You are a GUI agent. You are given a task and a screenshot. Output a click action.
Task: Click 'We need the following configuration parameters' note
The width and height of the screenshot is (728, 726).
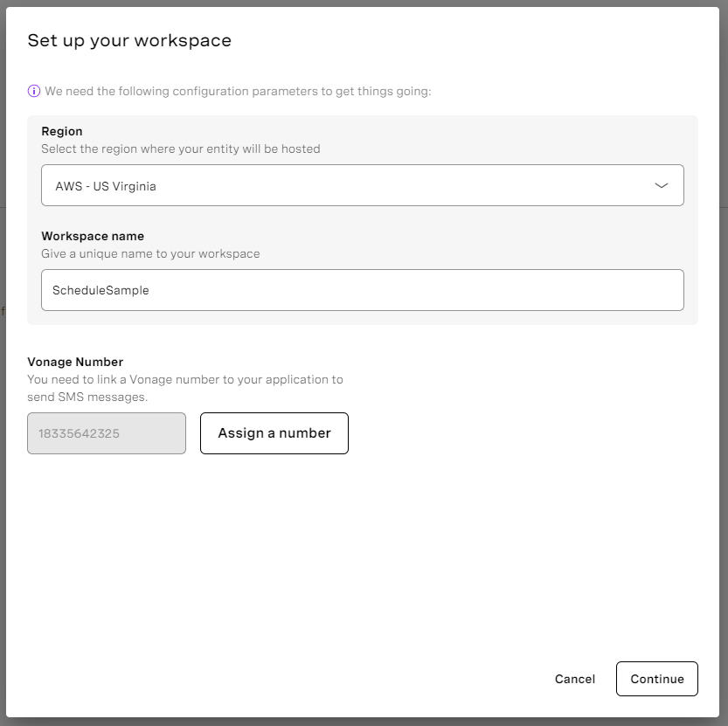(238, 91)
